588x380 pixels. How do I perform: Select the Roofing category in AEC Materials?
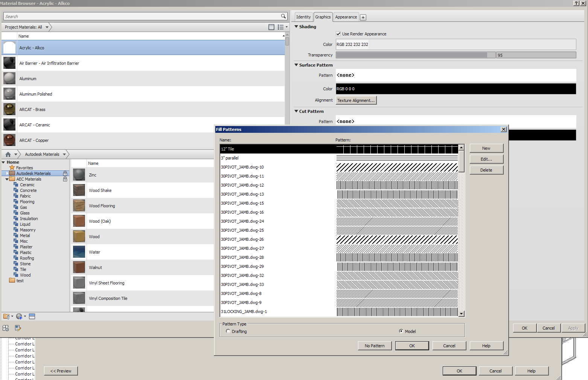click(x=27, y=258)
